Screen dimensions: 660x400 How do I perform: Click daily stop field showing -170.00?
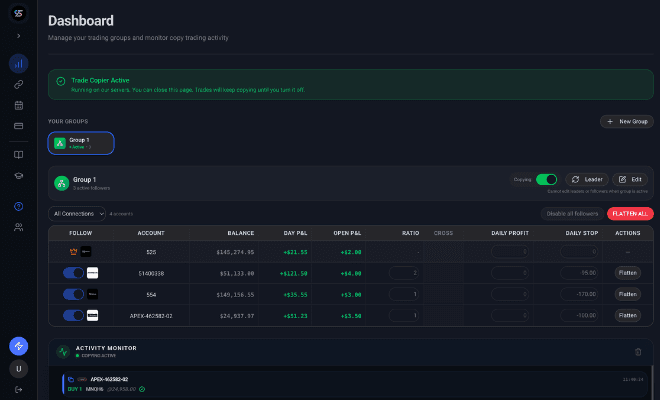click(579, 294)
